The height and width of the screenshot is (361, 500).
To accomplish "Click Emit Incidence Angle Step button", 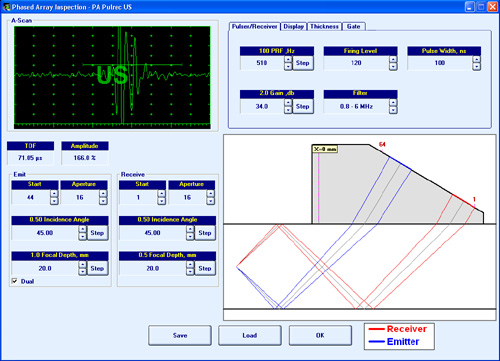I will tap(97, 233).
